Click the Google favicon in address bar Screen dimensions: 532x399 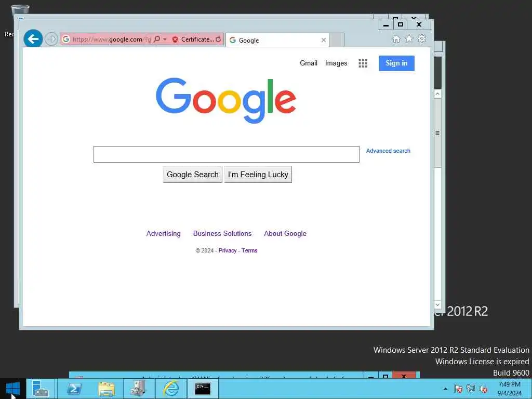(x=66, y=39)
